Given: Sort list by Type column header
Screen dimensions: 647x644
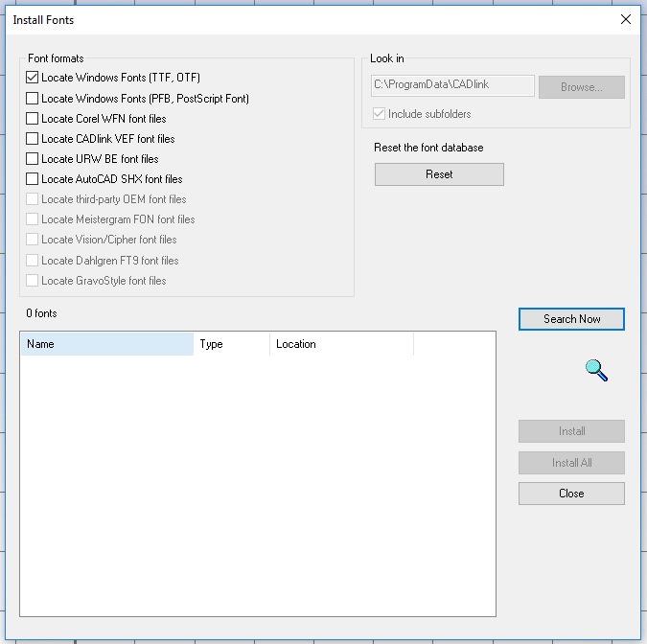Looking at the screenshot, I should [x=232, y=344].
